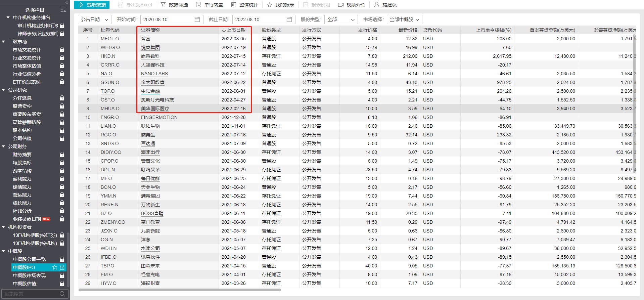
Task: Click the 提建议 person icon
Action: click(377, 5)
